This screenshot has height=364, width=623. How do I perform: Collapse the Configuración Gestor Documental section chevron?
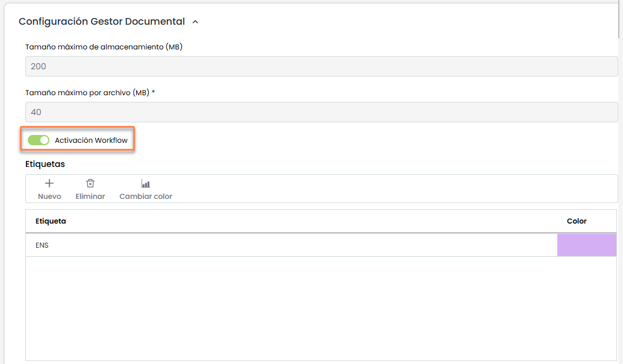[x=195, y=22]
